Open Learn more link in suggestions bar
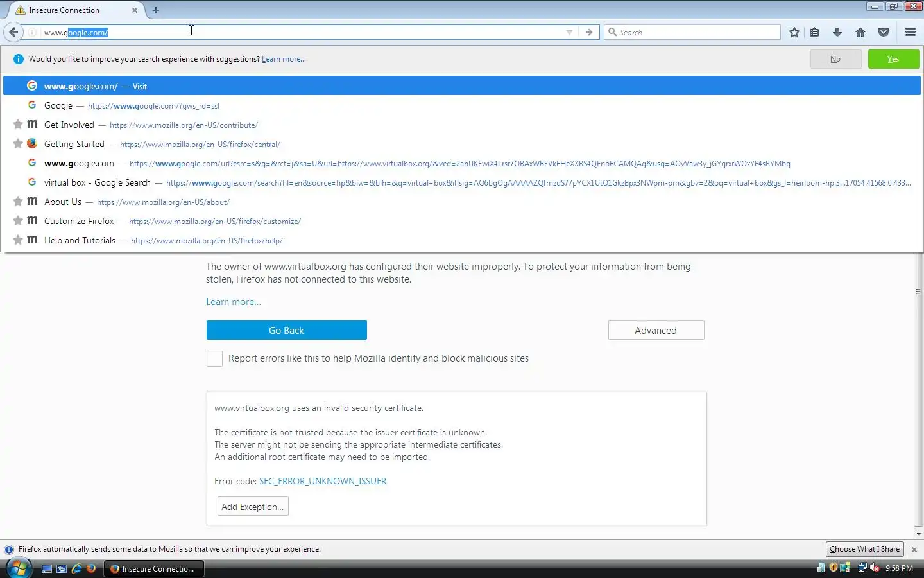Viewport: 924px width, 578px height. point(284,59)
